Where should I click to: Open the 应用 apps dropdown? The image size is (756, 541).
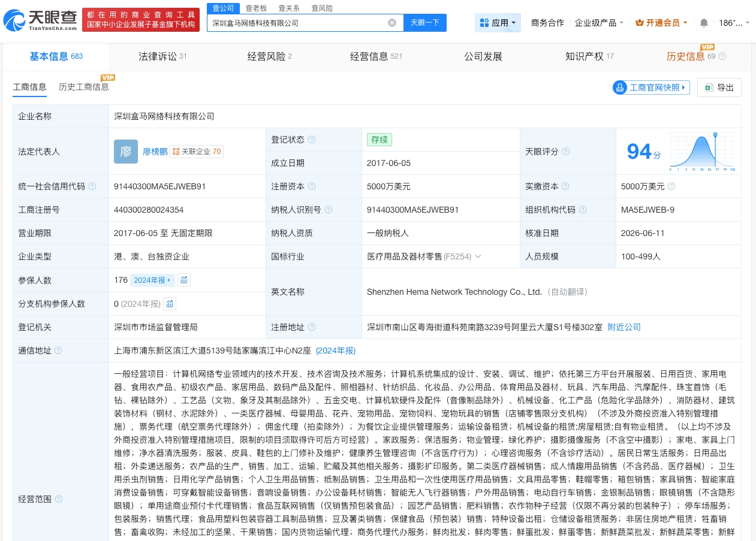click(x=498, y=23)
